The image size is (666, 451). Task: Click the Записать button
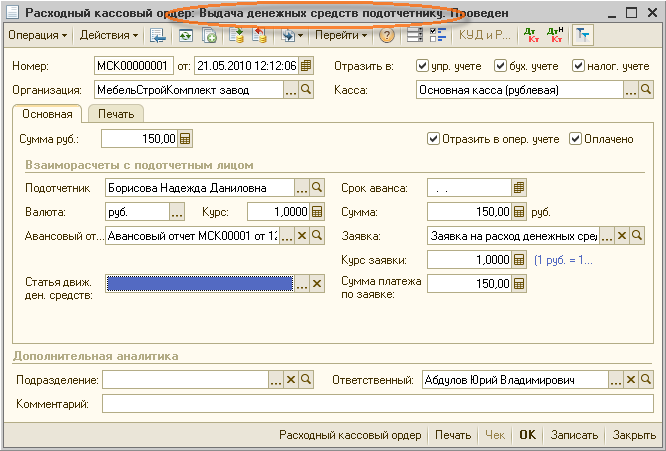tap(574, 435)
